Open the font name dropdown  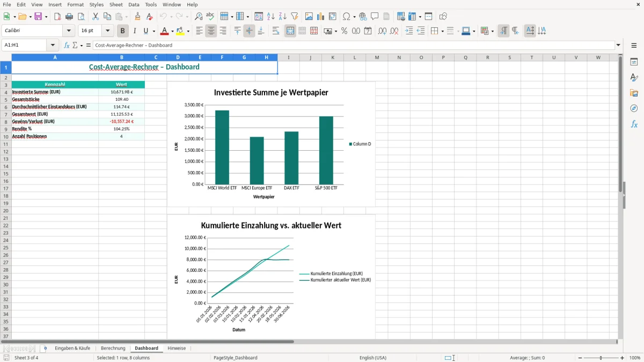tap(69, 31)
